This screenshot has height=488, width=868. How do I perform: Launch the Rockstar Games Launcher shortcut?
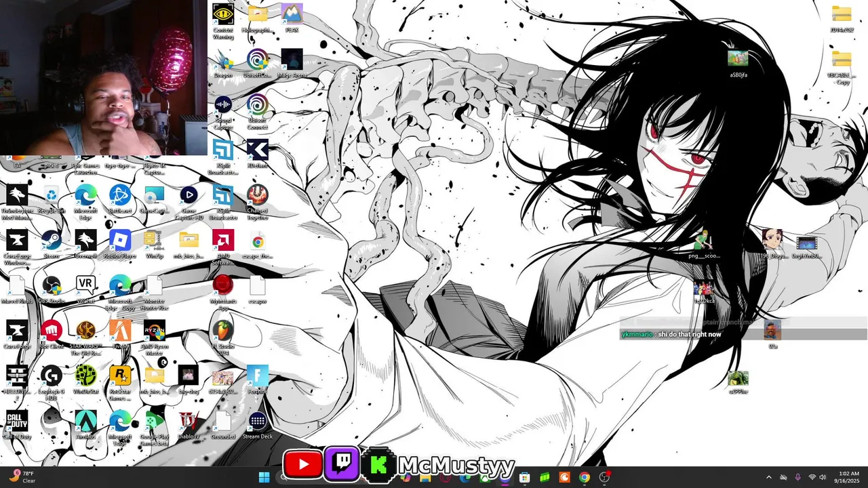tap(120, 383)
